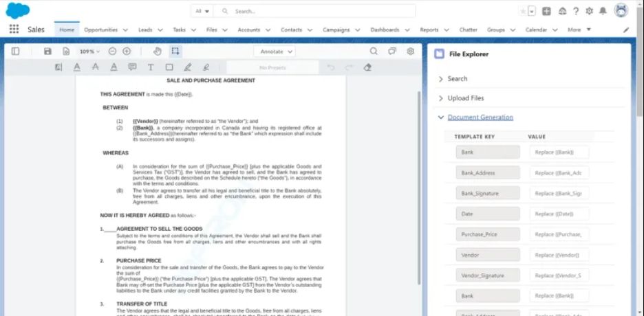
Task: Open the viewer settings gear icon
Action: [x=410, y=52]
